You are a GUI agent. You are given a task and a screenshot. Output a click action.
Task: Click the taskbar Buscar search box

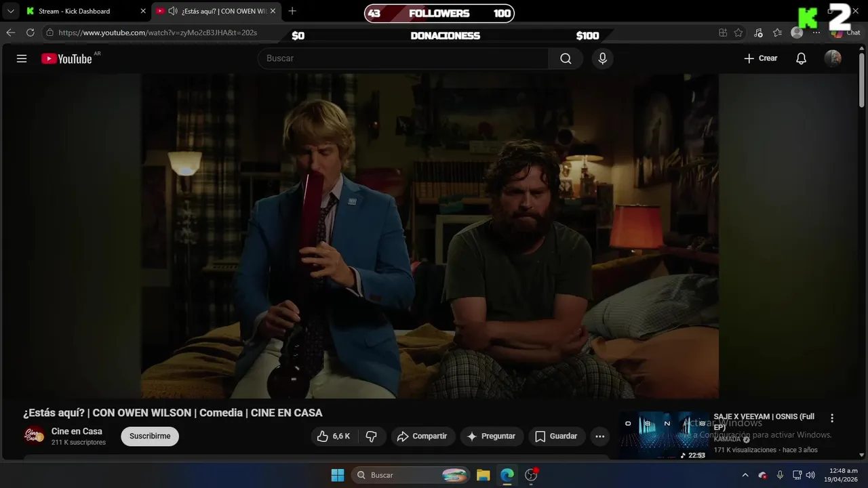click(411, 475)
